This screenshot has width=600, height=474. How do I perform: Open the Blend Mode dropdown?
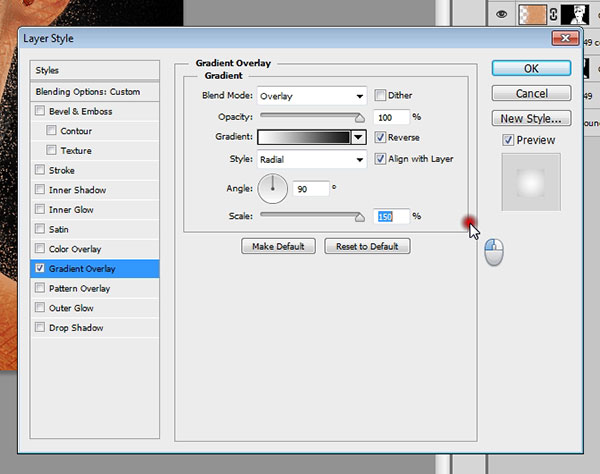point(312,96)
